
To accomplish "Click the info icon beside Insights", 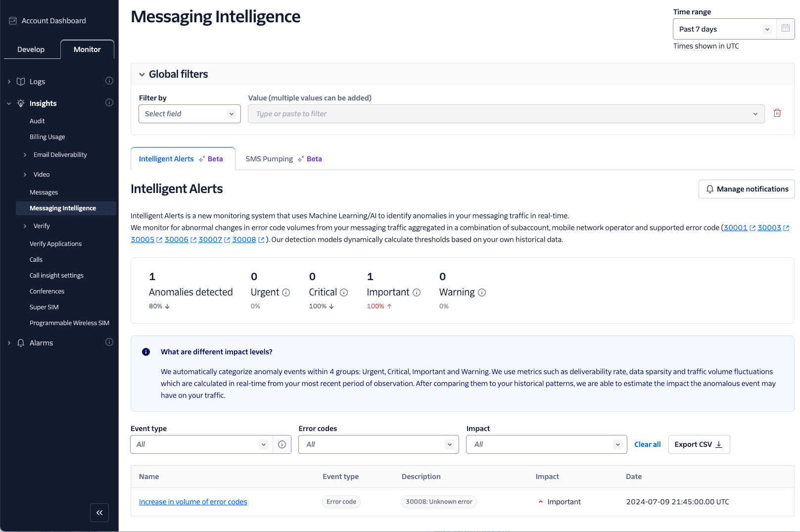I will pos(109,102).
